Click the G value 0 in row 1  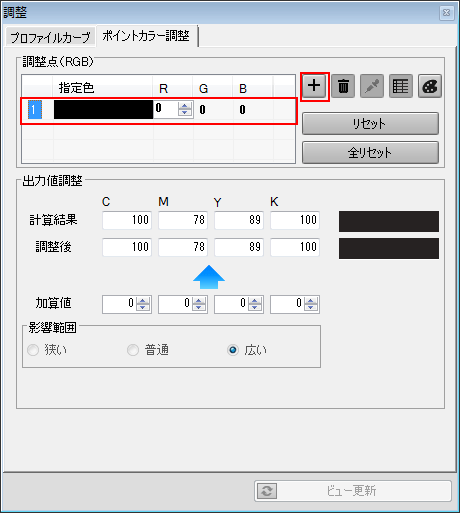(x=202, y=110)
